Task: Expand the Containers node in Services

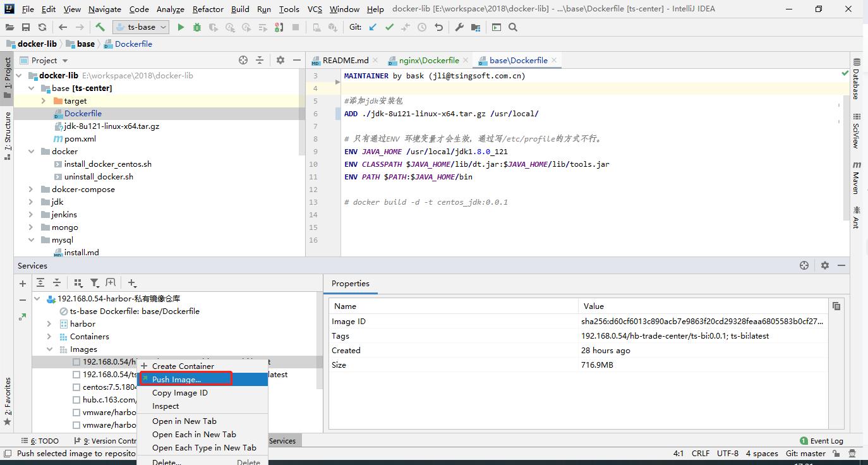Action: tap(49, 336)
